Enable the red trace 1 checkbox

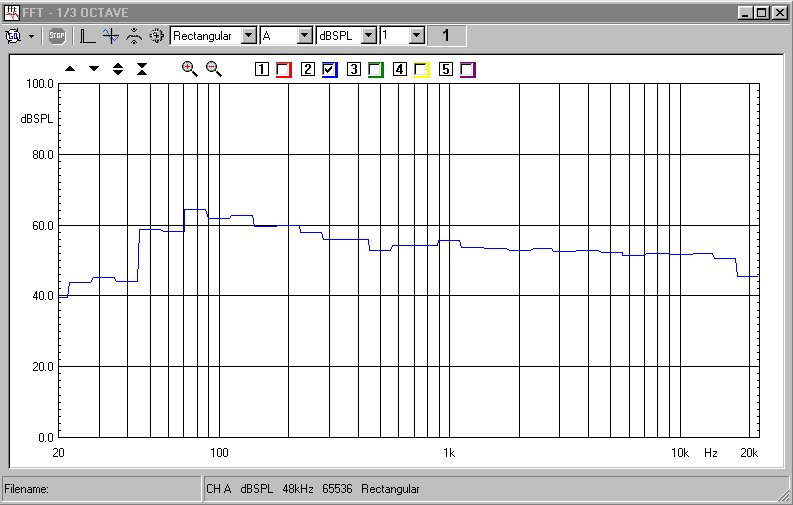click(x=284, y=70)
